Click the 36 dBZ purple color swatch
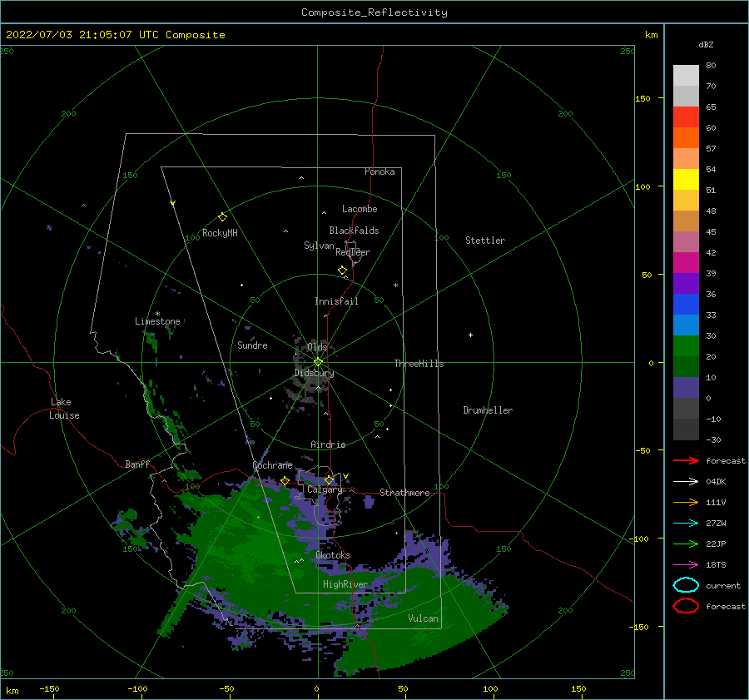 tap(686, 283)
